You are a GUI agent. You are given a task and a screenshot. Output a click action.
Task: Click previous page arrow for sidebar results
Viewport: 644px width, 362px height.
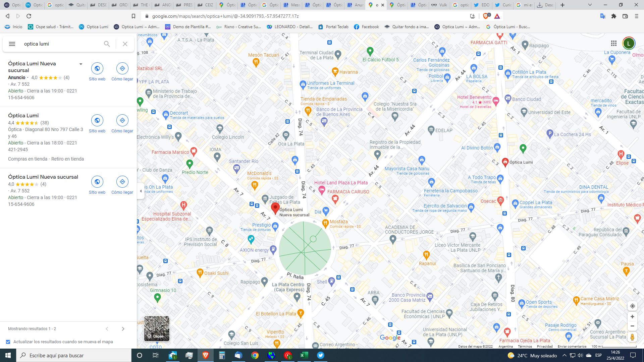[107, 328]
